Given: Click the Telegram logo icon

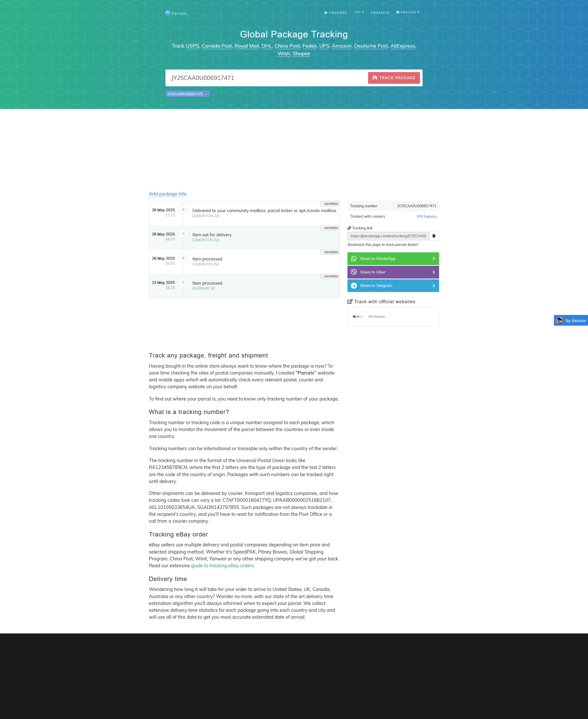Looking at the screenshot, I should point(354,286).
